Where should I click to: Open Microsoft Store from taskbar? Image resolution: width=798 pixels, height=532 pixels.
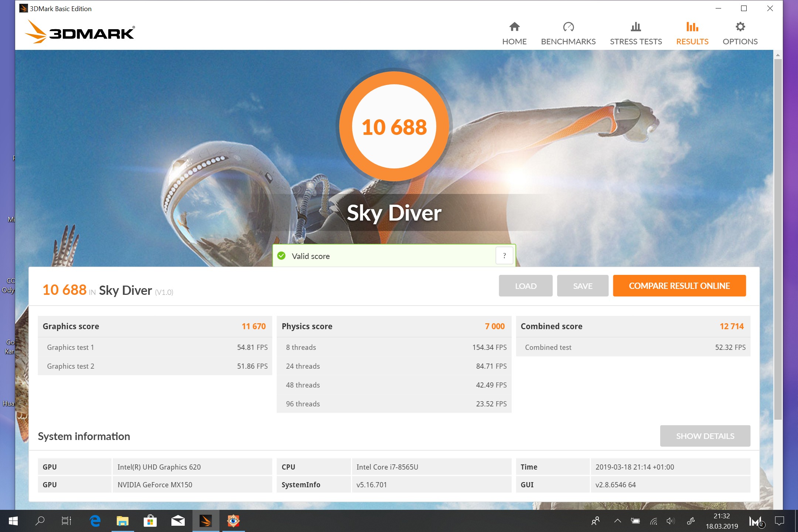coord(150,521)
